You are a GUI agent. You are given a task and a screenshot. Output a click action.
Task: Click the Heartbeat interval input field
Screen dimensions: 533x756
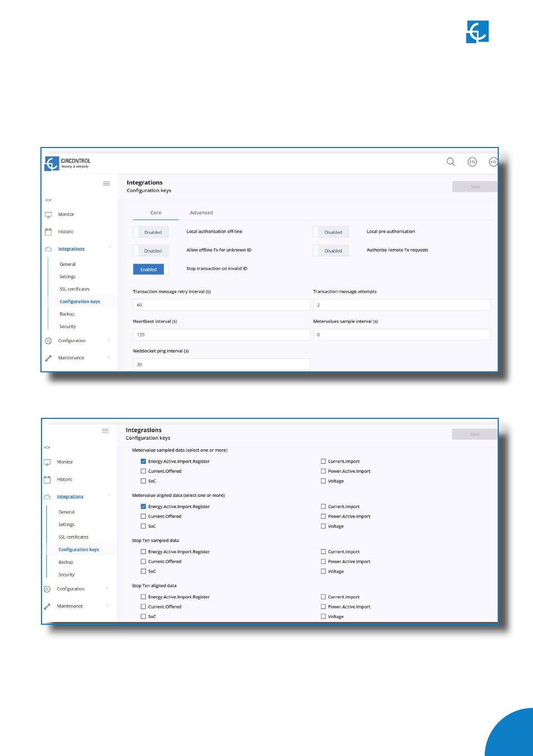point(221,335)
